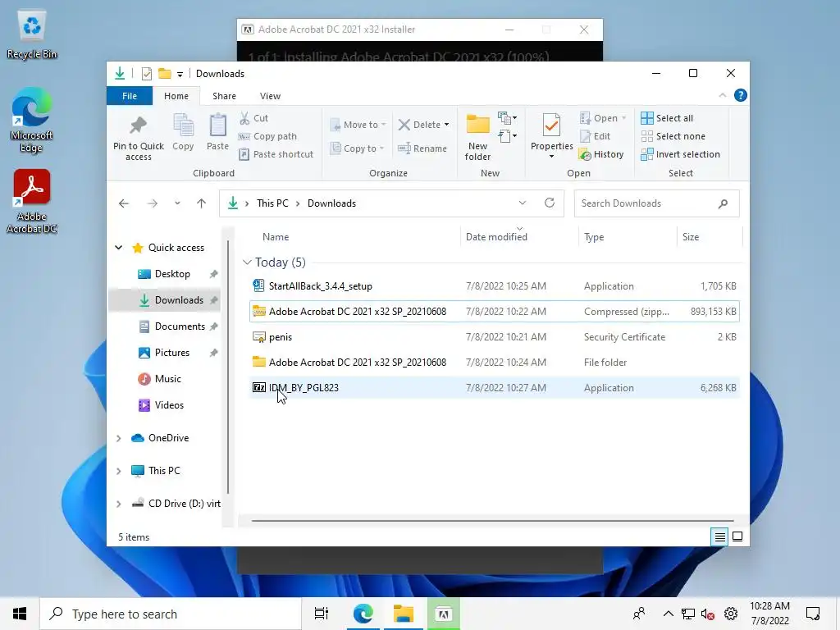The width and height of the screenshot is (840, 630).
Task: Collapse the Today (5) group
Action: [247, 262]
